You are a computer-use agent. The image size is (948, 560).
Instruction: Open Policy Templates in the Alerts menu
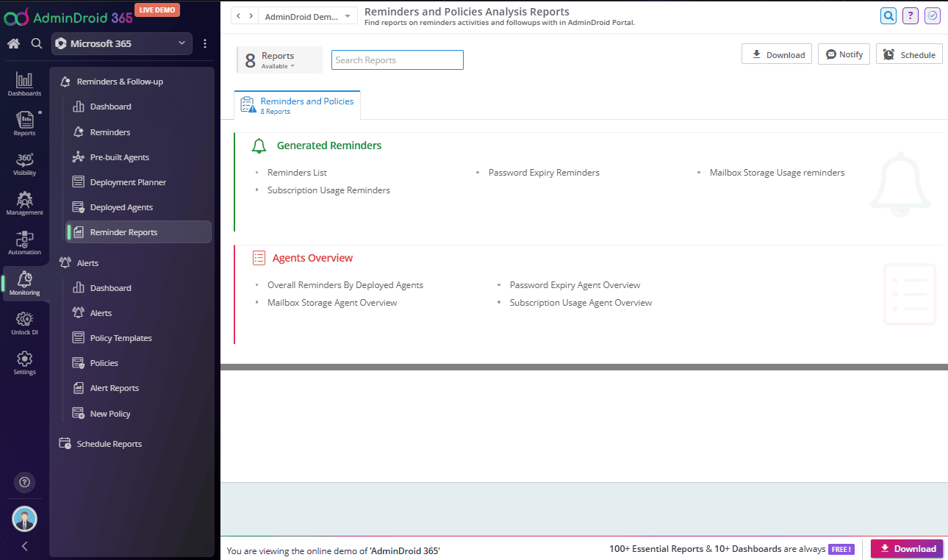121,338
